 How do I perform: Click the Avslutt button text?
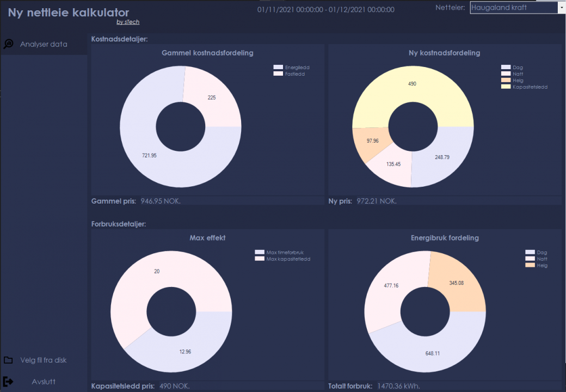pos(44,382)
